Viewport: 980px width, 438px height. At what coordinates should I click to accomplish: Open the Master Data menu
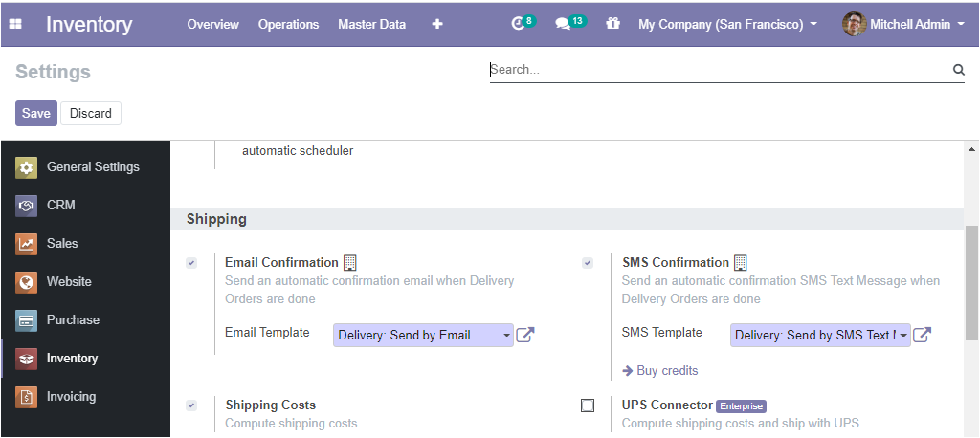[372, 24]
